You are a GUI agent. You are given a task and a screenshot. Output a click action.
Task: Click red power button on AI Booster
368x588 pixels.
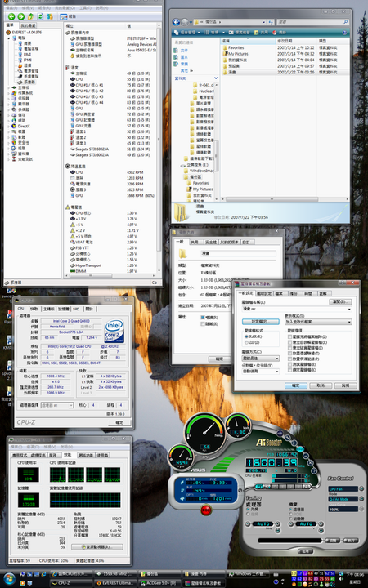point(206,510)
